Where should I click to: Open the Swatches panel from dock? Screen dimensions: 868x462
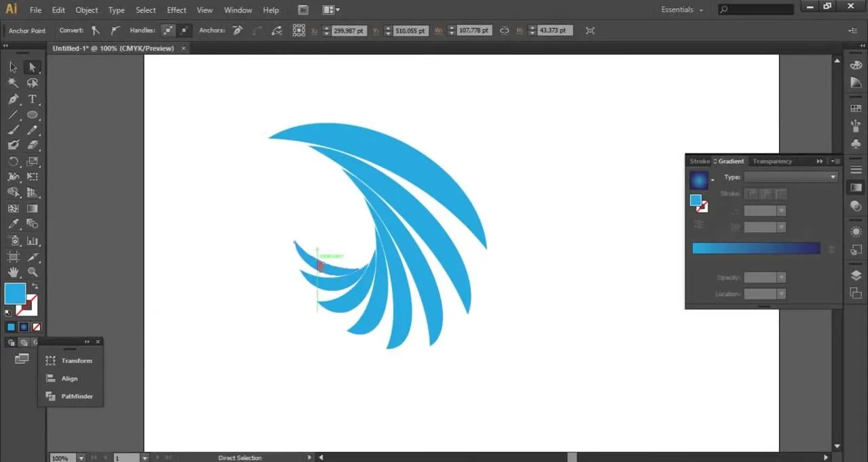click(x=856, y=108)
